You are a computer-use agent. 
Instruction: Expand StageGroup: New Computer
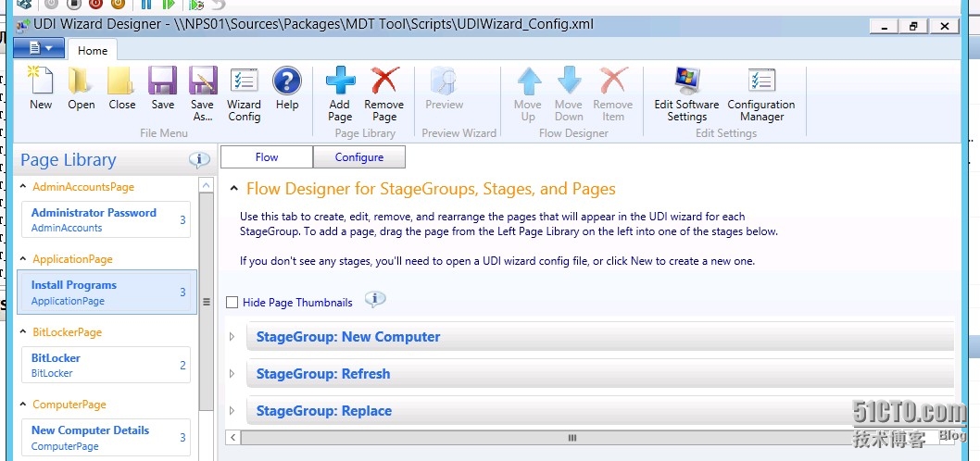point(232,337)
